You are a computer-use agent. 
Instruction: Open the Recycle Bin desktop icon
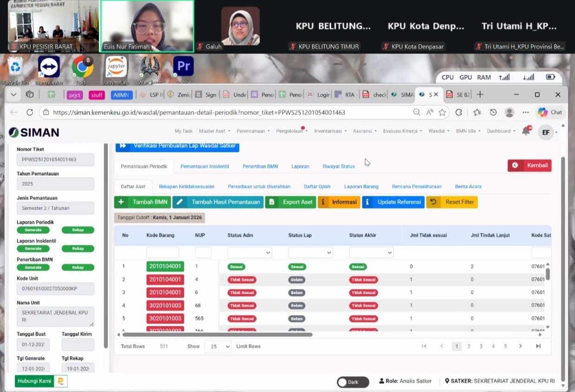[x=15, y=68]
